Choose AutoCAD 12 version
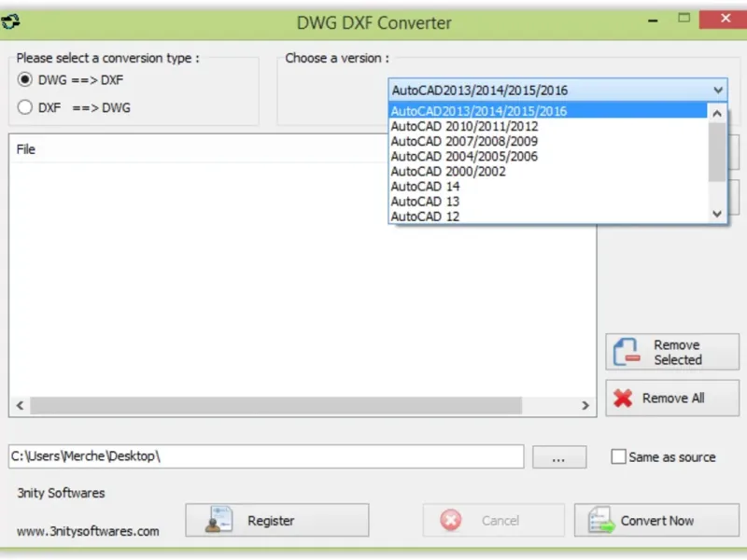 [548, 217]
